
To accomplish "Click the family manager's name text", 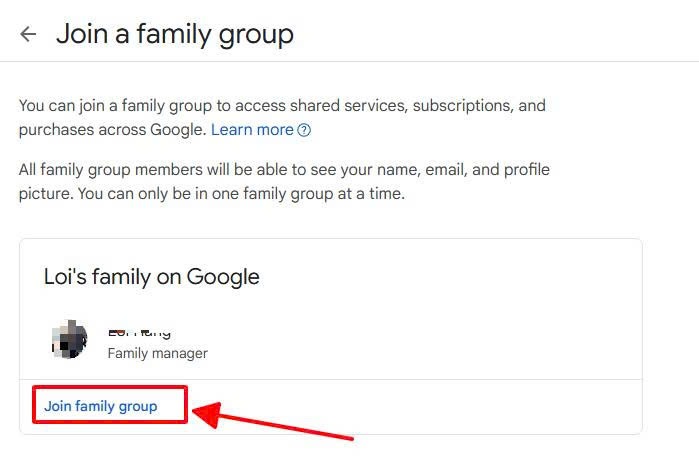I will coord(139,331).
